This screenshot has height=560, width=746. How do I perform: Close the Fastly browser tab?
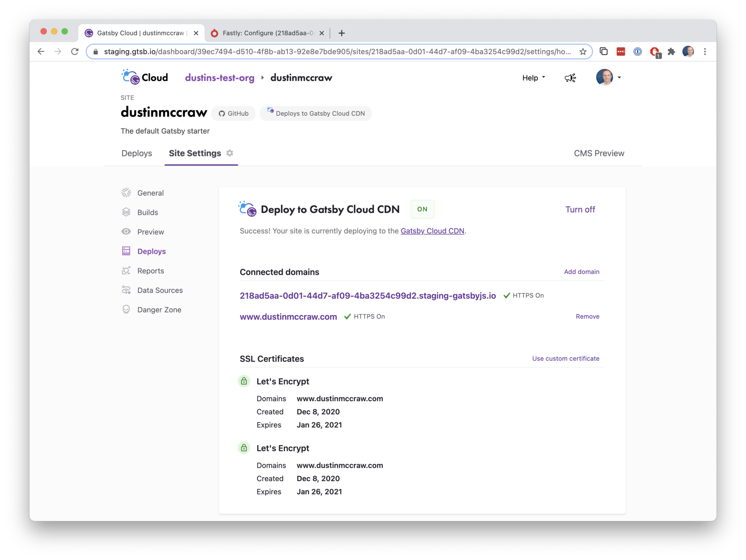click(322, 33)
